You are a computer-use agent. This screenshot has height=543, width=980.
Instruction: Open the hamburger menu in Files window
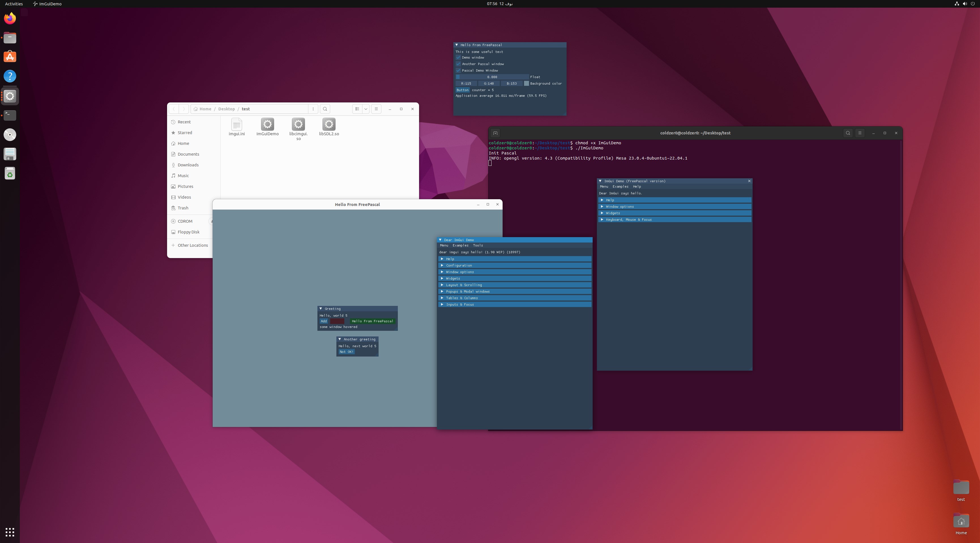point(376,109)
